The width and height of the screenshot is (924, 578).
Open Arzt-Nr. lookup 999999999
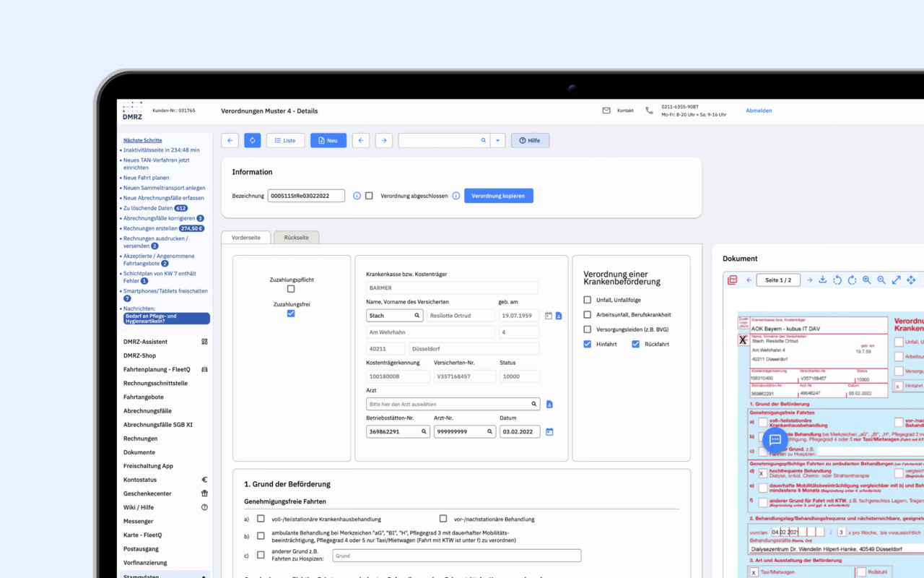465,431
